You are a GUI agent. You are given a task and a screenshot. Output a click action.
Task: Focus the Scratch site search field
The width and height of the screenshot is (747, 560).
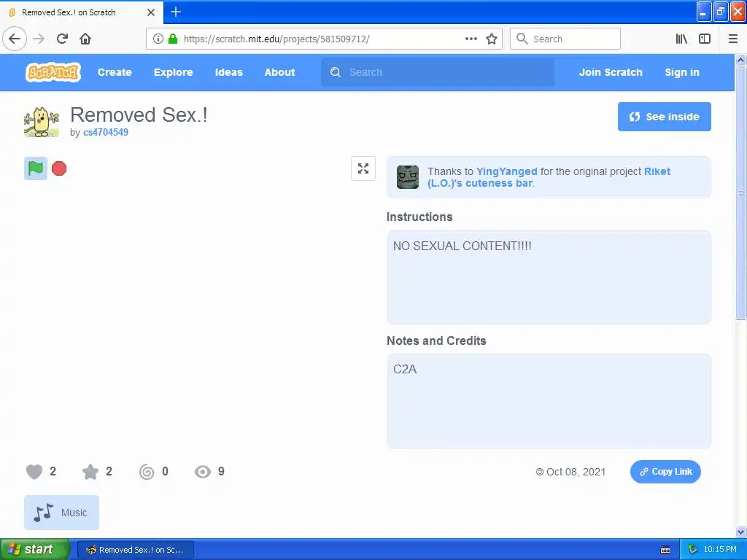(x=438, y=72)
